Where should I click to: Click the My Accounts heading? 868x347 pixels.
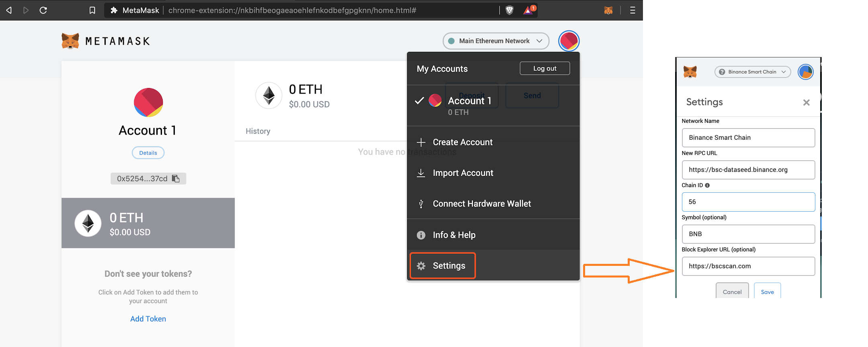(x=442, y=69)
